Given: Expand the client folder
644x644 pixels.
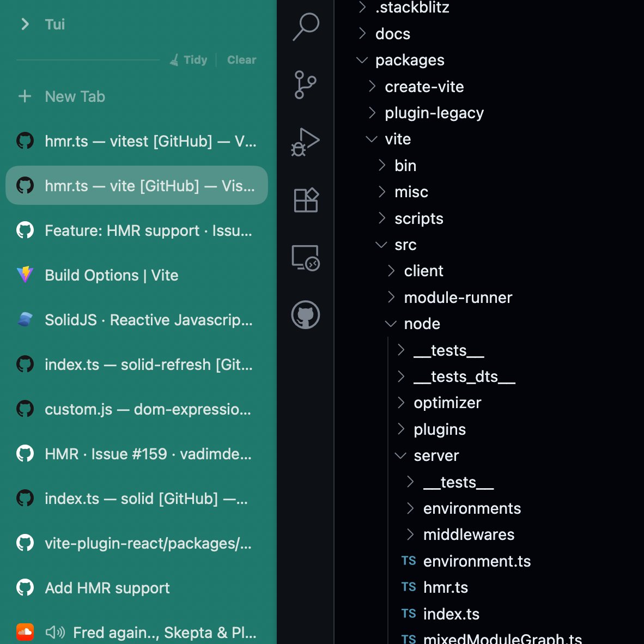Looking at the screenshot, I should pyautogui.click(x=391, y=271).
